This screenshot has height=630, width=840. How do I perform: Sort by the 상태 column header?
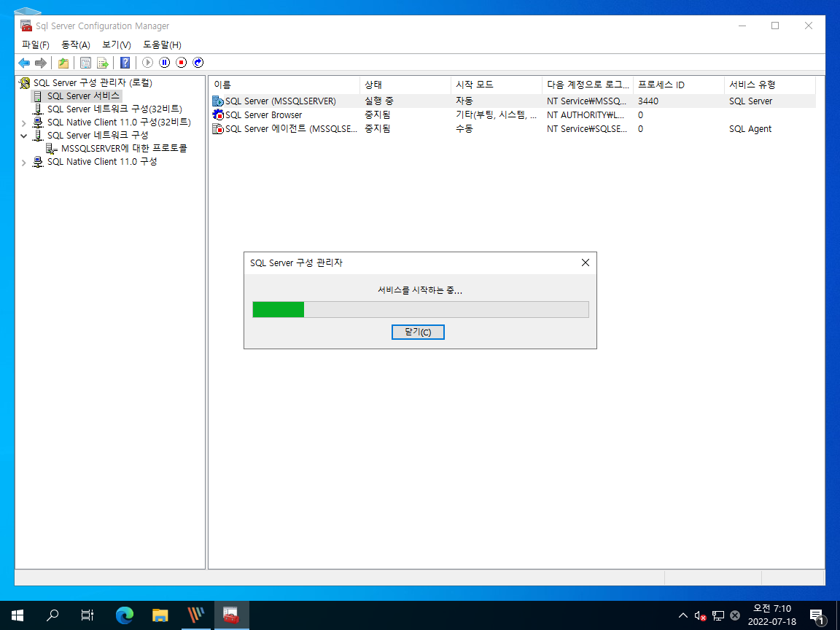405,85
